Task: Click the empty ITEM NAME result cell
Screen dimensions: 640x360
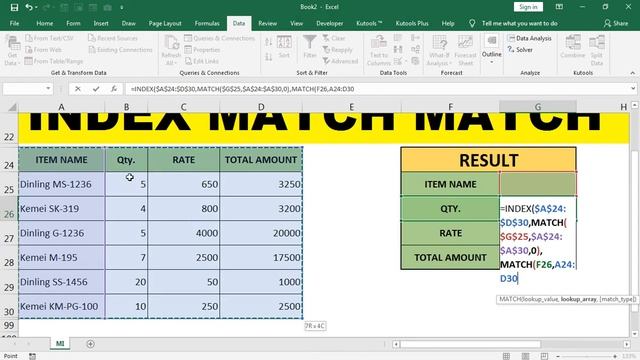Action: [538, 184]
